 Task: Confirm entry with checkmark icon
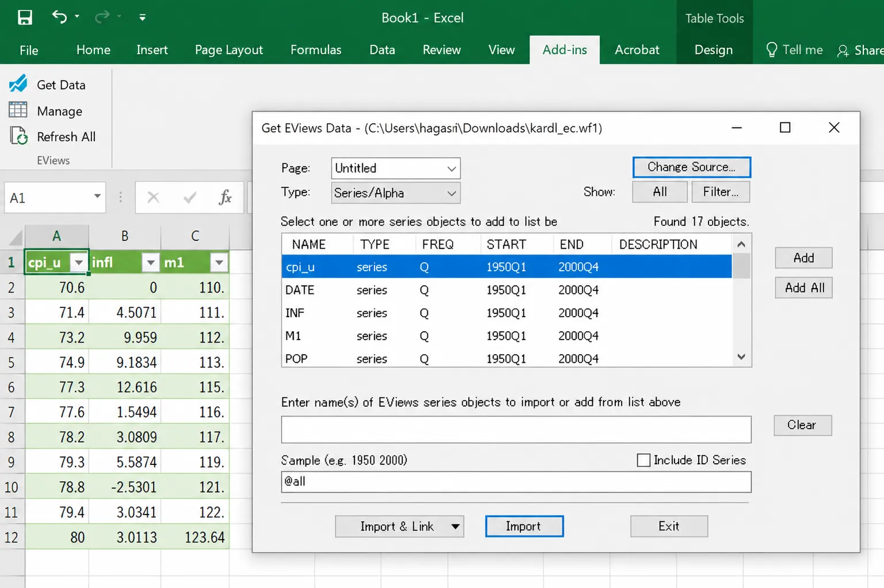tap(189, 198)
